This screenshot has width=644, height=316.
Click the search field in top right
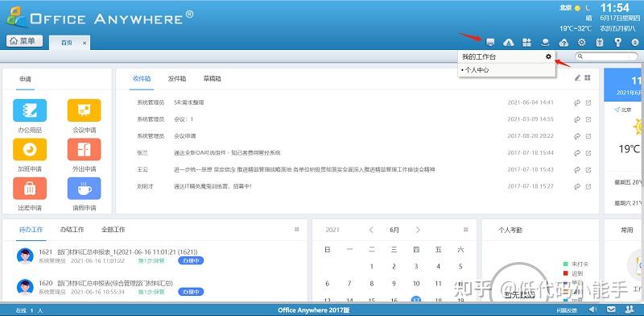click(607, 56)
